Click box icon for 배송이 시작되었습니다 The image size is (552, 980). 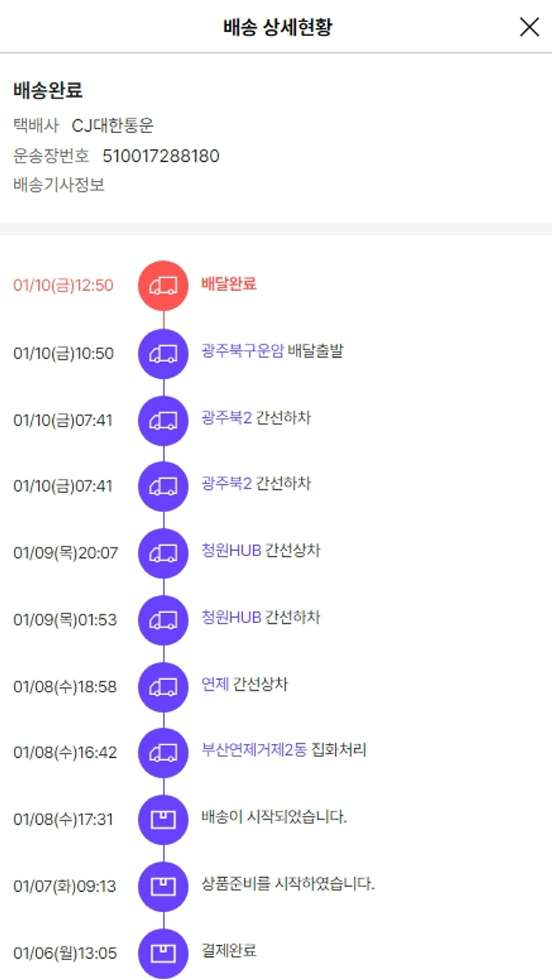coord(163,820)
